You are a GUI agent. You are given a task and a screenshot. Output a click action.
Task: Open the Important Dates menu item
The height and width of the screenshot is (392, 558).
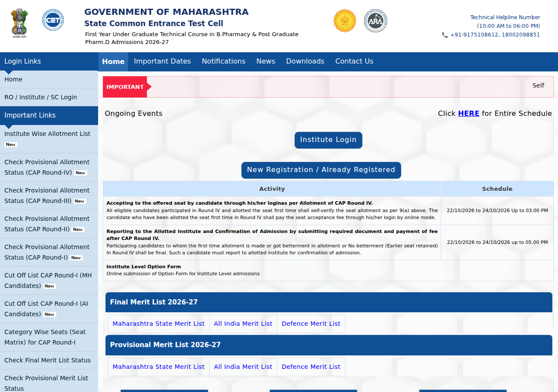(162, 61)
